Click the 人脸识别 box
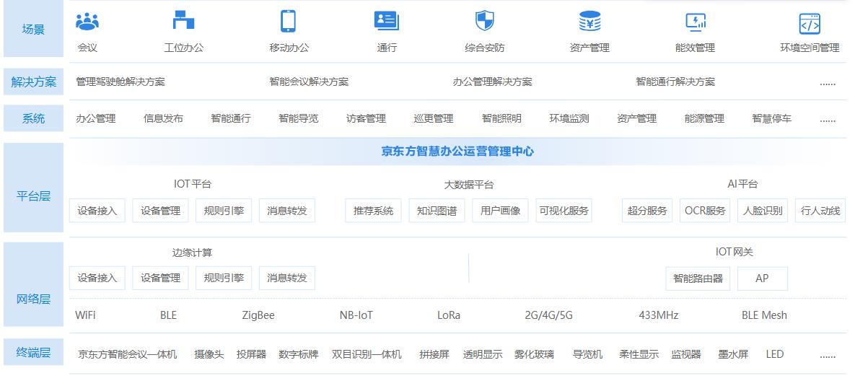Screen dimensions: 868x386 [x=763, y=211]
